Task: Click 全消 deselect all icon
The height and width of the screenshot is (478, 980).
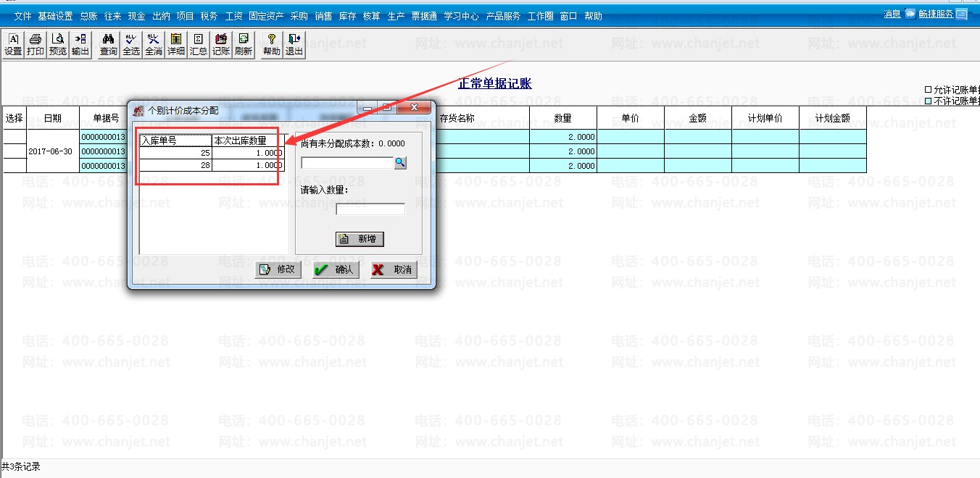Action: pyautogui.click(x=154, y=45)
